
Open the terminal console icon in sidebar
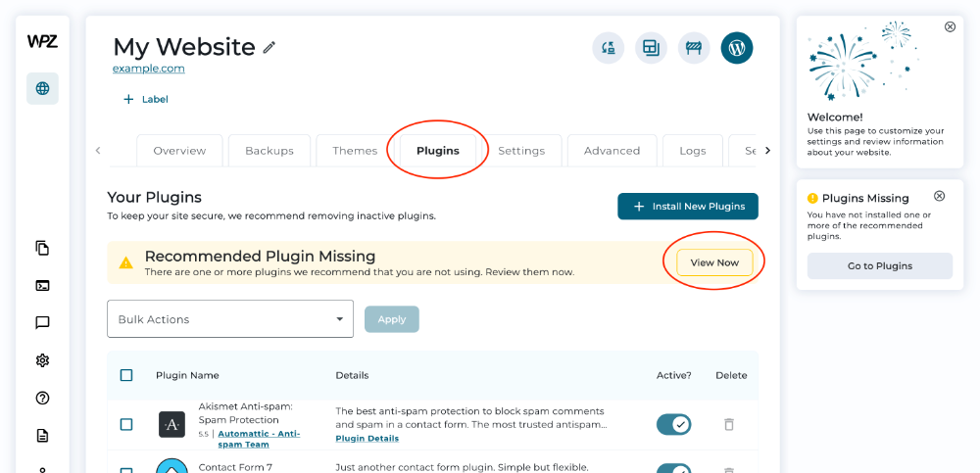click(x=42, y=286)
